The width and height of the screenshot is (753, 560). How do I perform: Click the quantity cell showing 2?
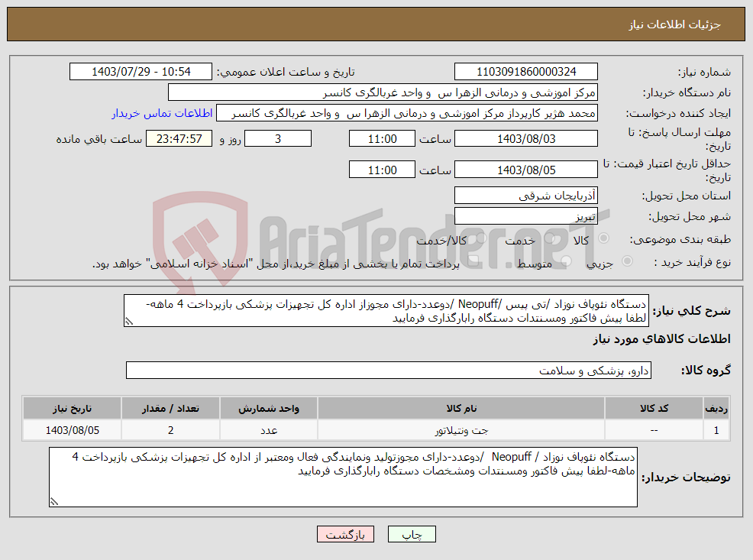tap(170, 430)
